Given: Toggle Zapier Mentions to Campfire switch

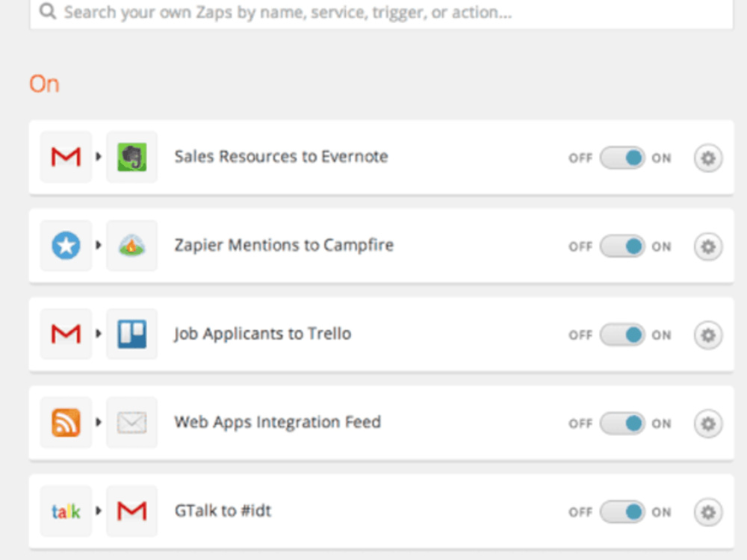Looking at the screenshot, I should [622, 246].
